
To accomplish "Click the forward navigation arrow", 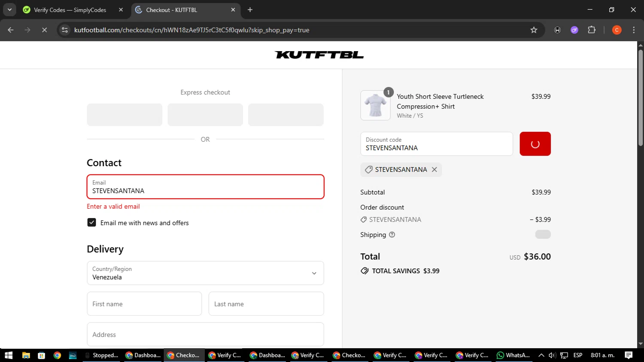I will (x=27, y=30).
